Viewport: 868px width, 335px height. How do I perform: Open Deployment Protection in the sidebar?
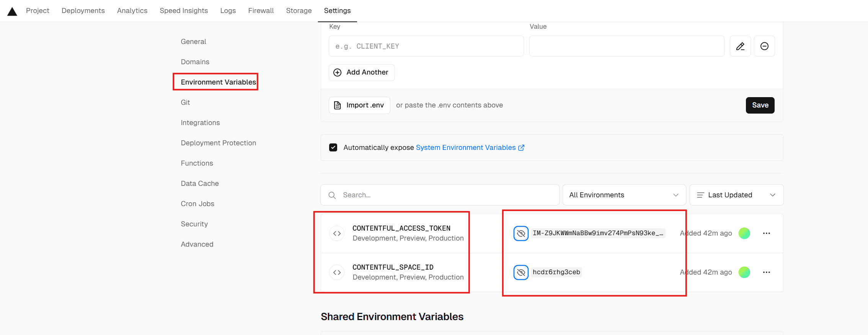[x=218, y=143]
